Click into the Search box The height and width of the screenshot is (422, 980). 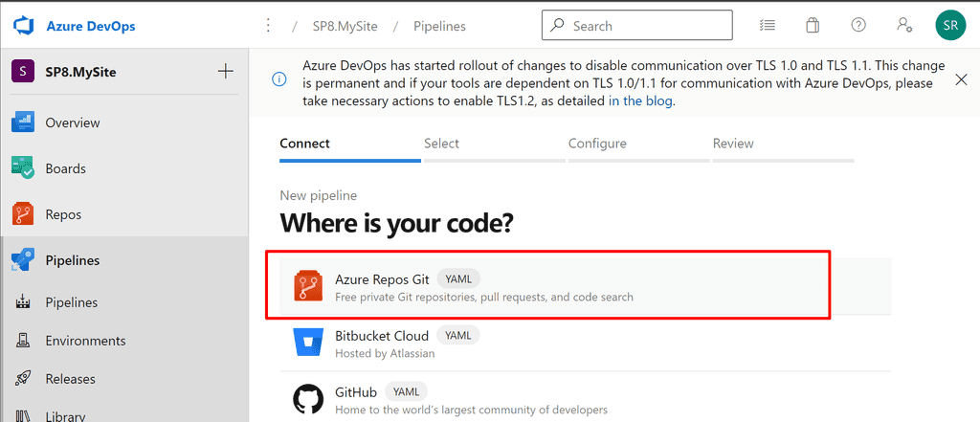tap(636, 26)
